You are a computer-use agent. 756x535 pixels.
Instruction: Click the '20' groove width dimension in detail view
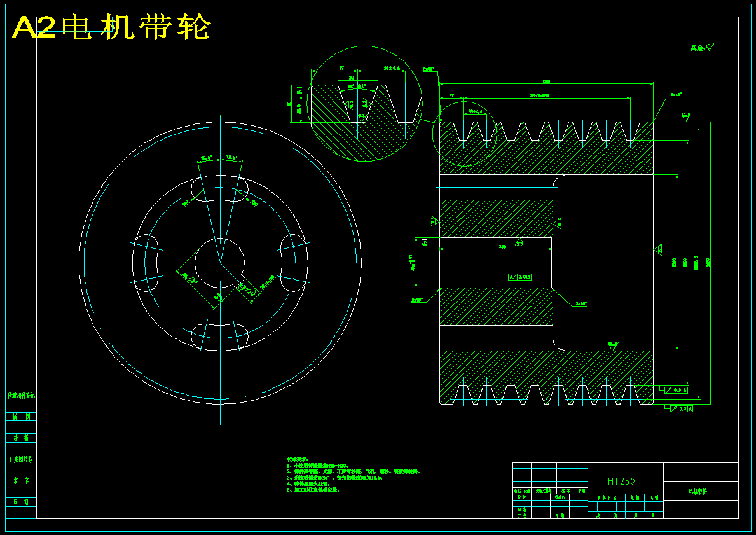[351, 78]
